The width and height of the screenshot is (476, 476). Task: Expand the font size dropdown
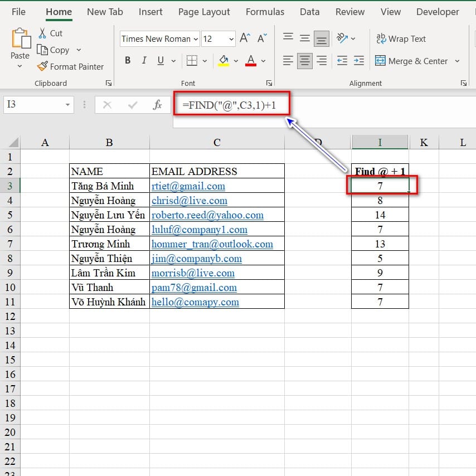click(231, 39)
